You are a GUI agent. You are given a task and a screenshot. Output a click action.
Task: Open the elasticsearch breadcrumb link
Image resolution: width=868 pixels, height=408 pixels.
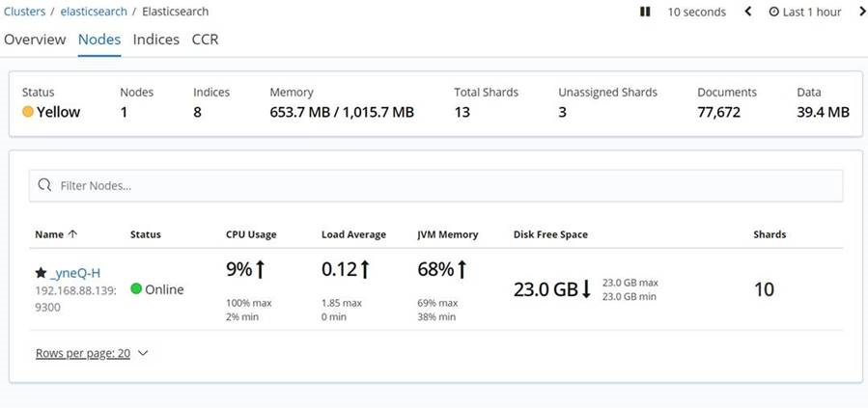[x=92, y=11]
